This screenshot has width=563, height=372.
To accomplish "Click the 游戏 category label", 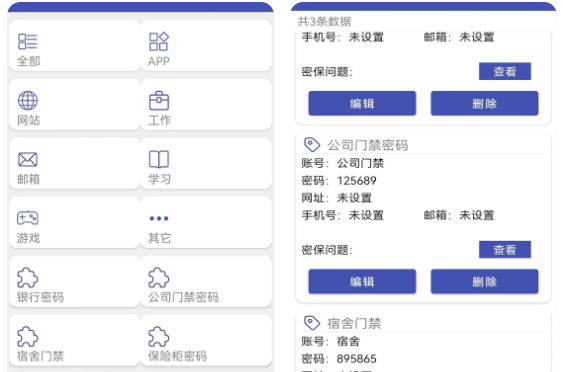I will tap(28, 238).
